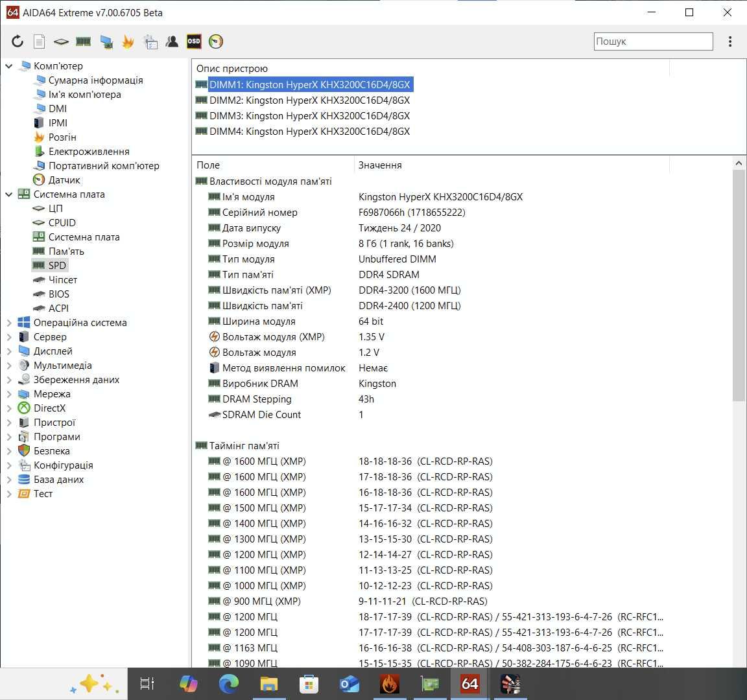Select the Програми tree item
The image size is (747, 700).
pyautogui.click(x=56, y=437)
